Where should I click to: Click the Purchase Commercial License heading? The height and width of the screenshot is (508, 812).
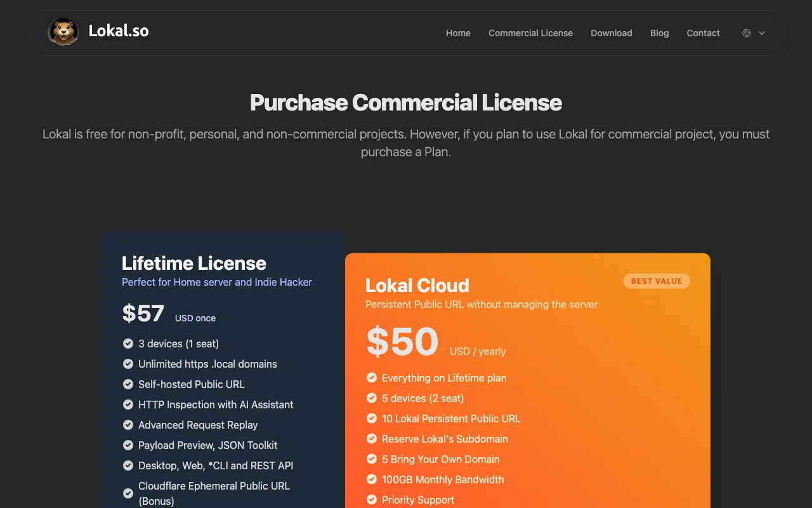coord(406,102)
